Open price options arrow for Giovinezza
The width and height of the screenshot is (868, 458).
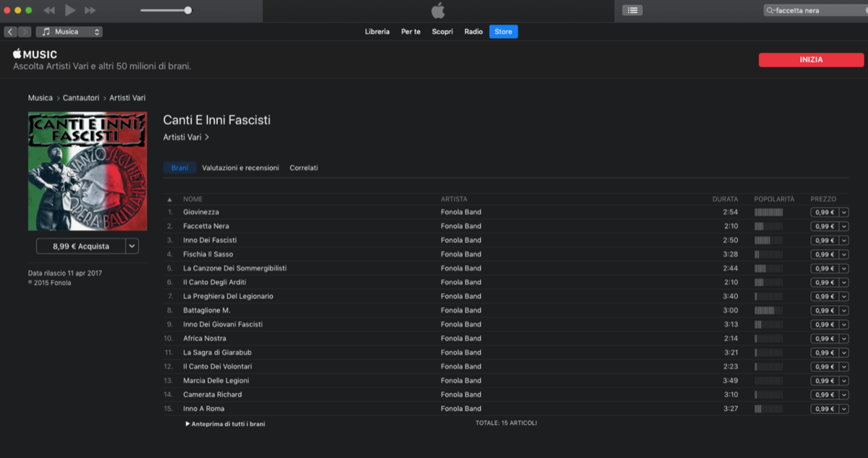(844, 212)
